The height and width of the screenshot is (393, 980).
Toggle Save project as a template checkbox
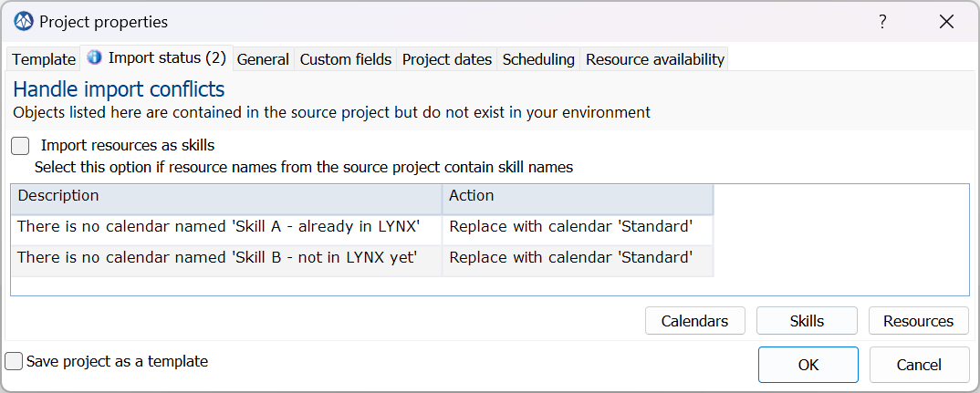click(14, 361)
